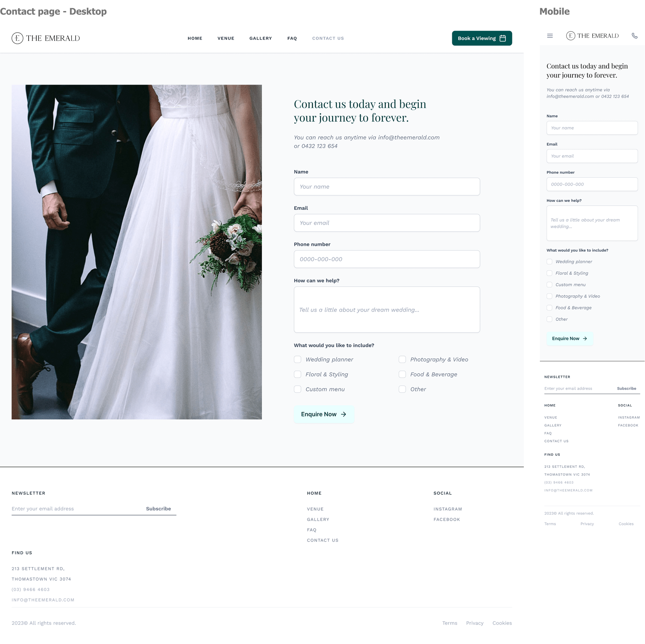This screenshot has height=644, width=645.
Task: Open Cookies link in mobile footer
Action: [x=626, y=524]
